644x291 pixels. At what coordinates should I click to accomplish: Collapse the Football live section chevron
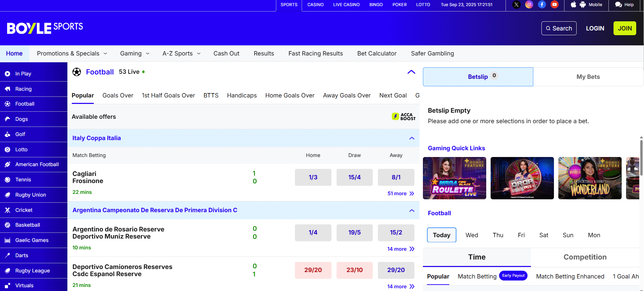coord(411,72)
